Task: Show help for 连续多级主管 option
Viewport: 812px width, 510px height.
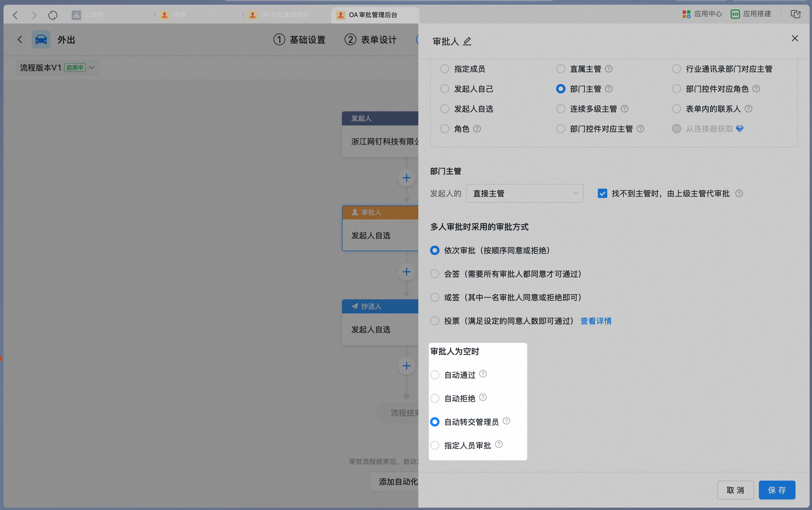Action: 625,109
